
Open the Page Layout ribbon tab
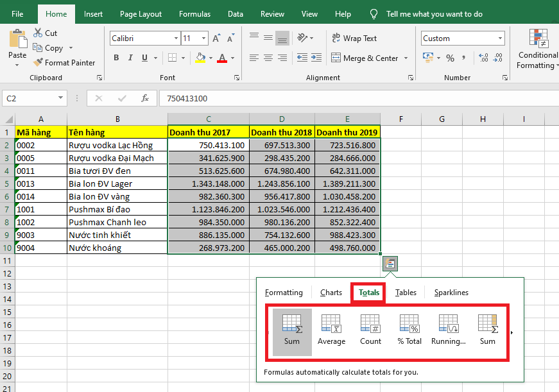[x=141, y=14]
